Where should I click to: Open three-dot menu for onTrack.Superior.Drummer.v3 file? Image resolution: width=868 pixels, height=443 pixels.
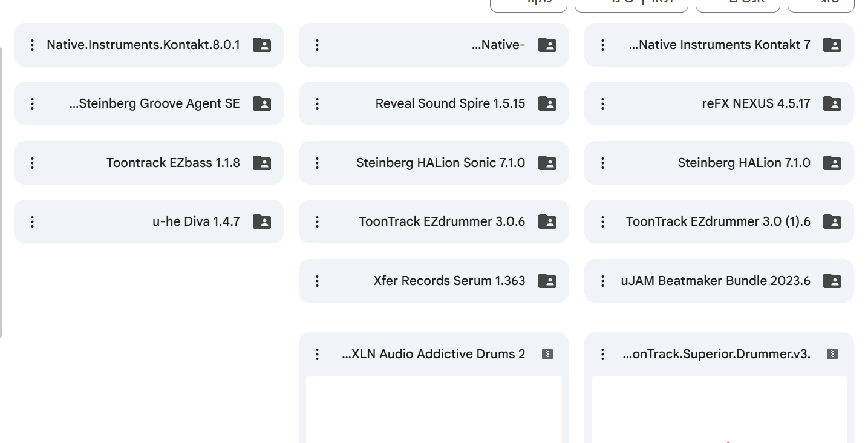pos(602,354)
